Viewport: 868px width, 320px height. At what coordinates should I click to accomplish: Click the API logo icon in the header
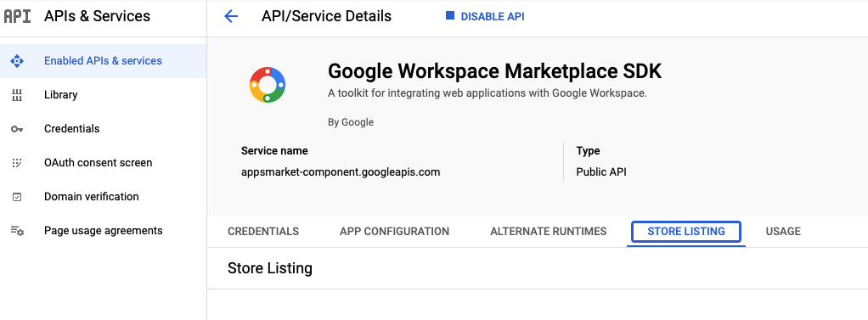coord(17,16)
